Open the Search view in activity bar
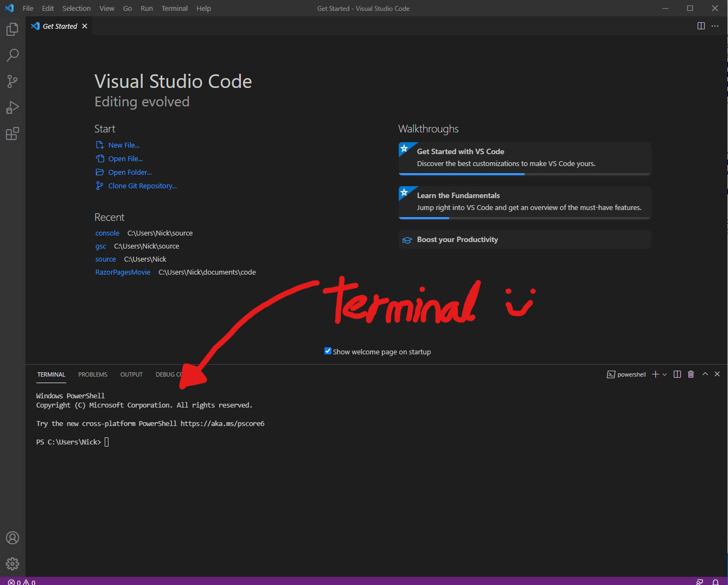Viewport: 728px width, 585px height. (12, 55)
